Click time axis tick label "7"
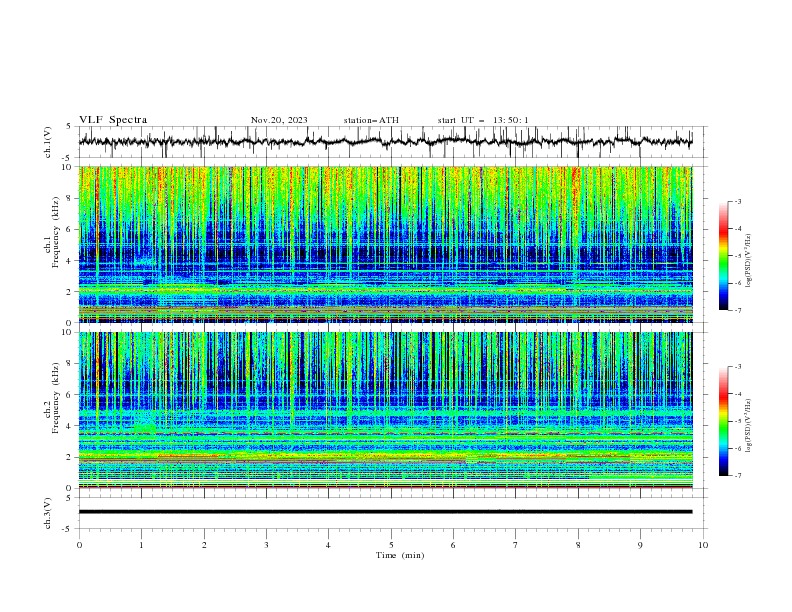Image resolution: width=792 pixels, height=612 pixels. point(516,545)
